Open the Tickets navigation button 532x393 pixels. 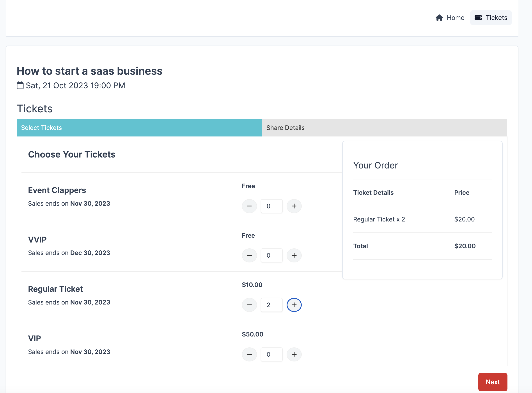491,17
